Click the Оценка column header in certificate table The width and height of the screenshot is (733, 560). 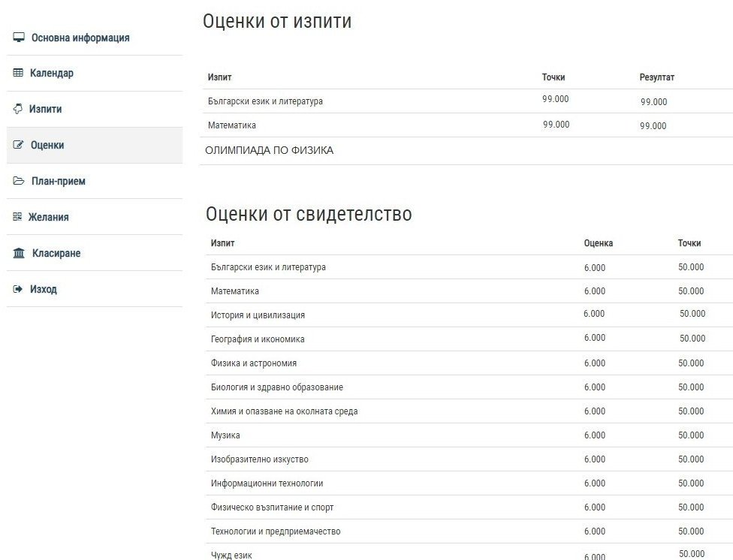click(x=599, y=243)
